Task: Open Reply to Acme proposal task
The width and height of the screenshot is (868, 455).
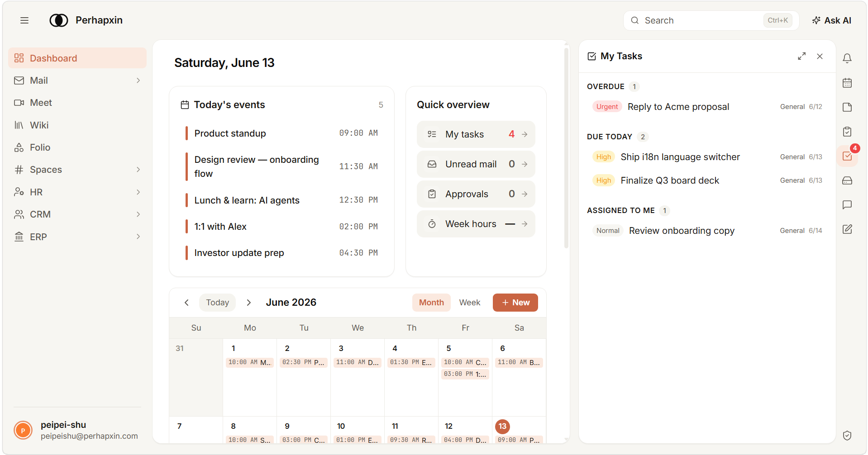Action: point(707,107)
